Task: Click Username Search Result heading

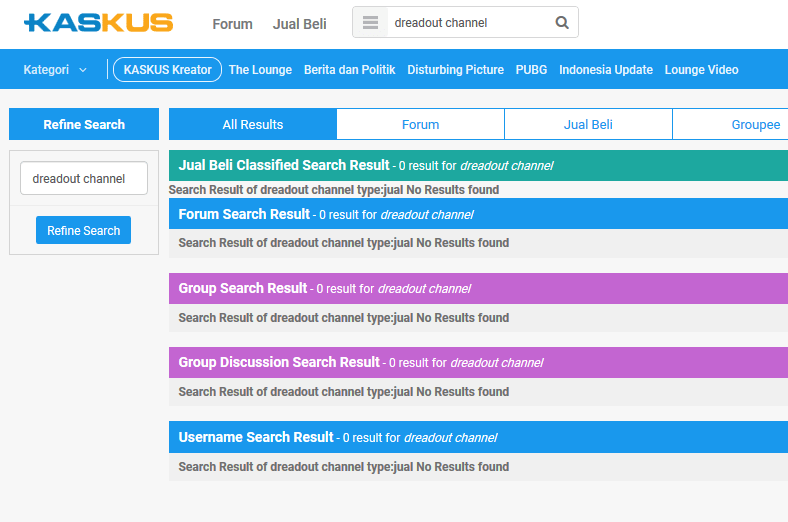Action: click(256, 437)
